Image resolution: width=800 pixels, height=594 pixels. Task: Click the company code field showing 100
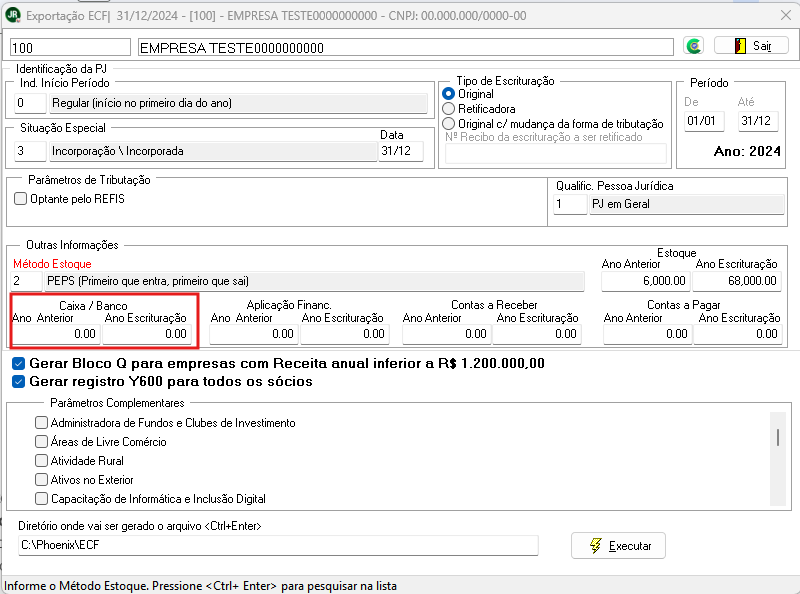[70, 47]
